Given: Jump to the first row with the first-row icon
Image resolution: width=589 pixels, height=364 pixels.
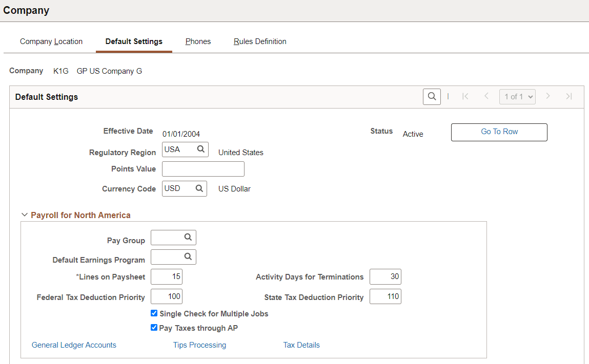Looking at the screenshot, I should pyautogui.click(x=465, y=96).
